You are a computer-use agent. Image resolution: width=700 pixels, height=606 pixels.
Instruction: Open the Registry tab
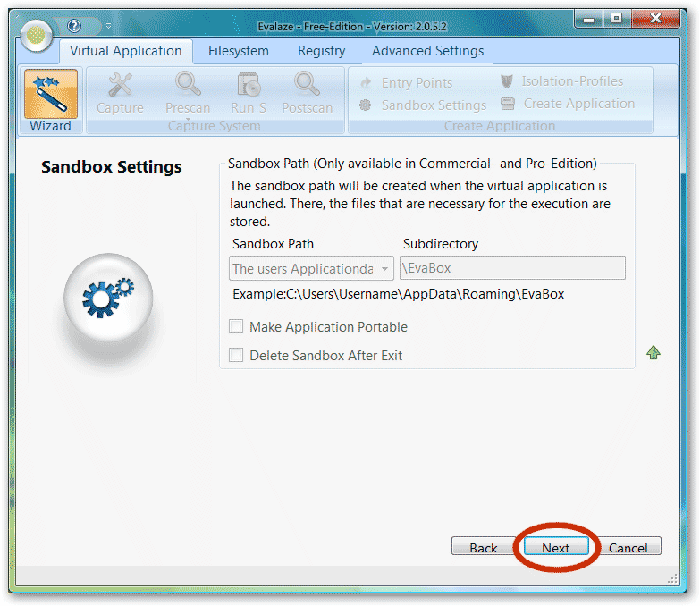(x=322, y=51)
